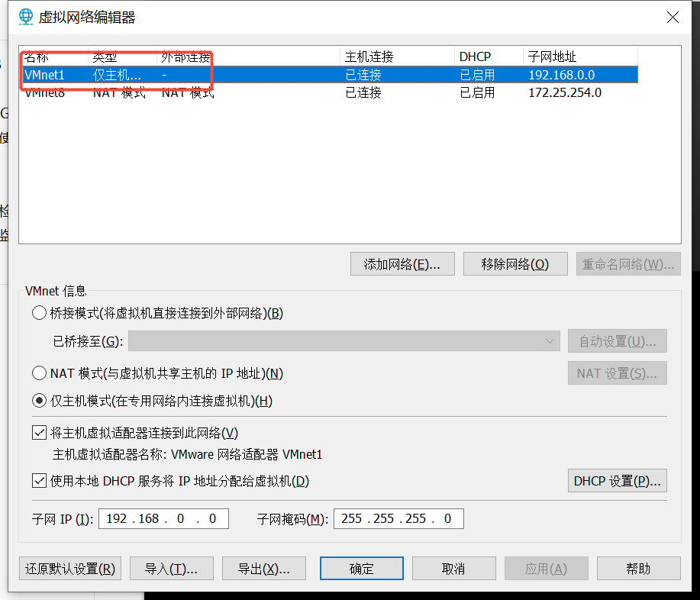Click VMnet1 已连接 host connection cell
Viewport: 700px width, 600px height.
[x=363, y=75]
